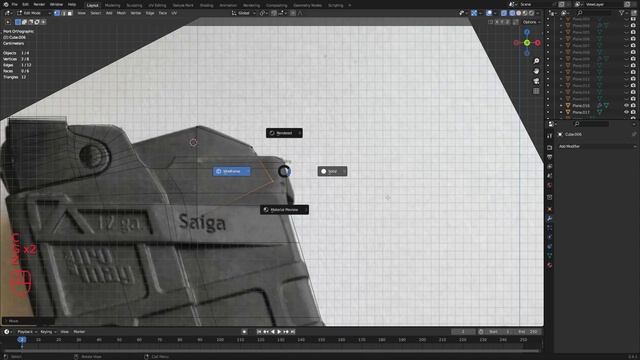The height and width of the screenshot is (360, 640).
Task: Enable edge select mode
Action: [63, 13]
